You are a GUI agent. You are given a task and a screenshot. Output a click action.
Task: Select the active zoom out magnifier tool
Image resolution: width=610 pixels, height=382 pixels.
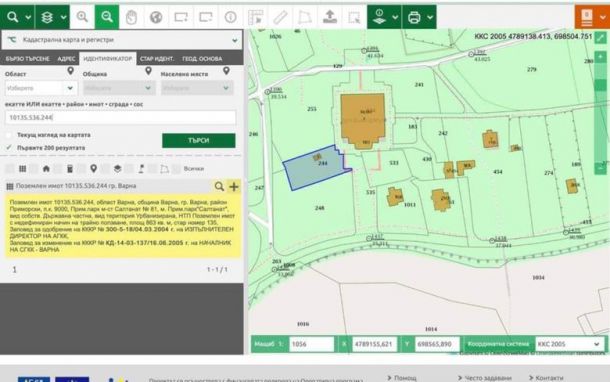pyautogui.click(x=107, y=17)
